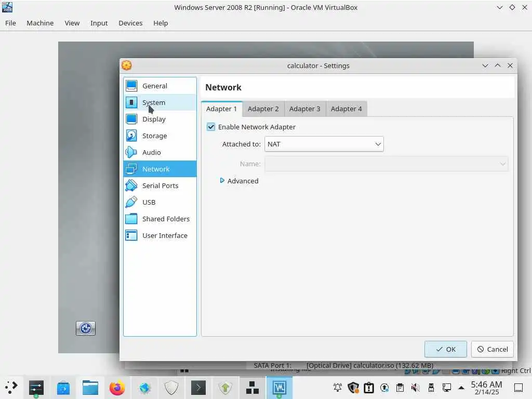Switch to the Adapter 1 tab
Screen dimensions: 532x399
click(221, 109)
